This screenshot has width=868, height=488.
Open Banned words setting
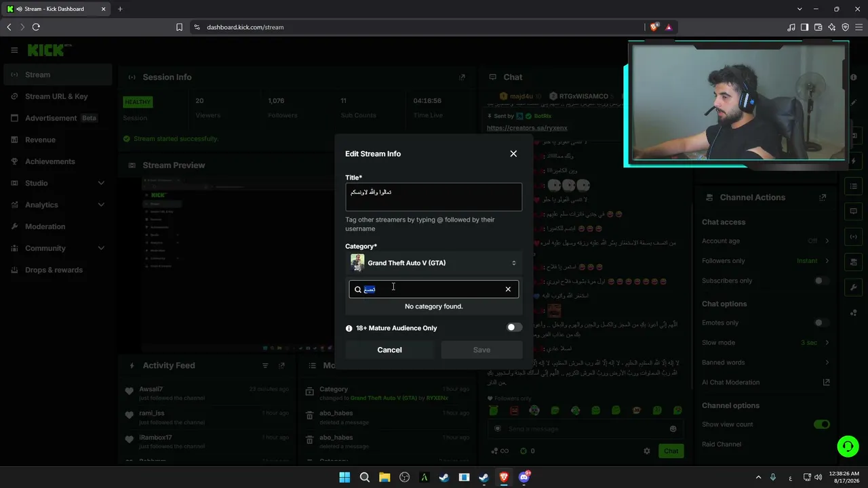(766, 363)
